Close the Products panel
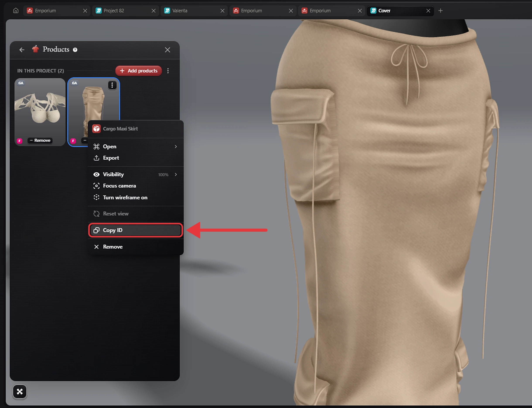Screen dimensions: 532x408 [167, 50]
